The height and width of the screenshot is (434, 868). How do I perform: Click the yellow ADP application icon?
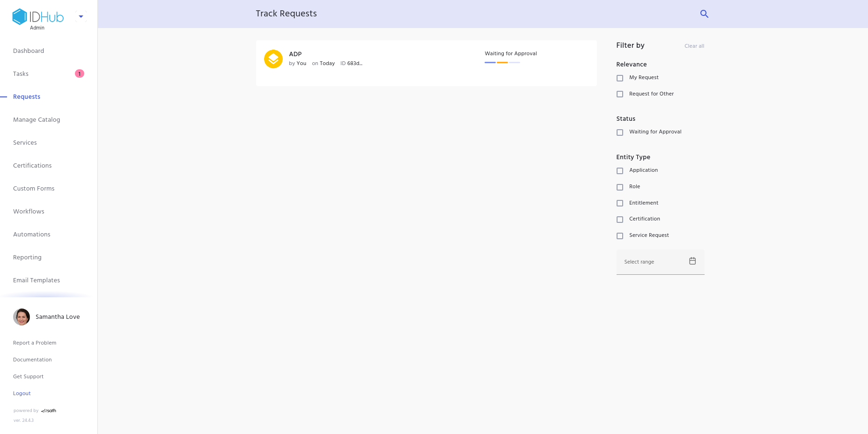click(273, 59)
